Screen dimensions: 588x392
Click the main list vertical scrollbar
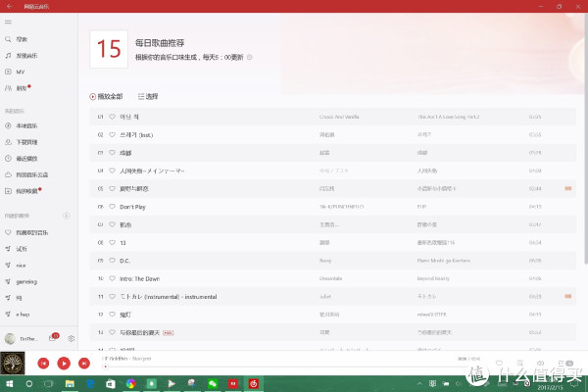point(586,139)
